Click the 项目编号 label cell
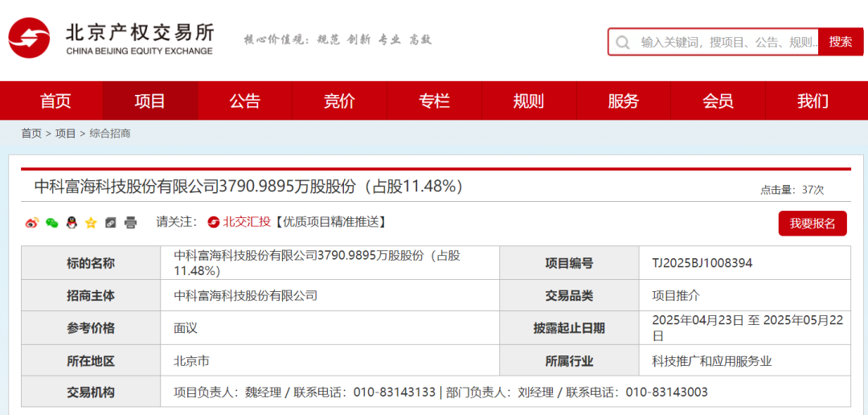 point(569,263)
